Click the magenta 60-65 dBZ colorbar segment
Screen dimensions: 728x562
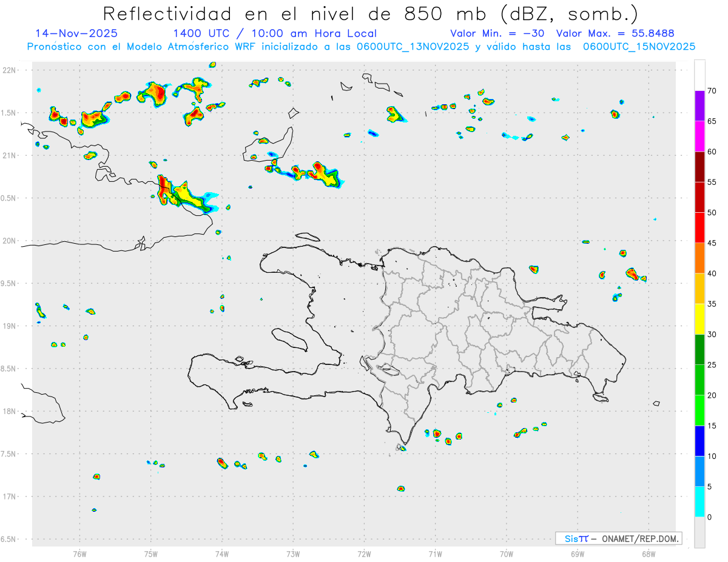point(699,136)
